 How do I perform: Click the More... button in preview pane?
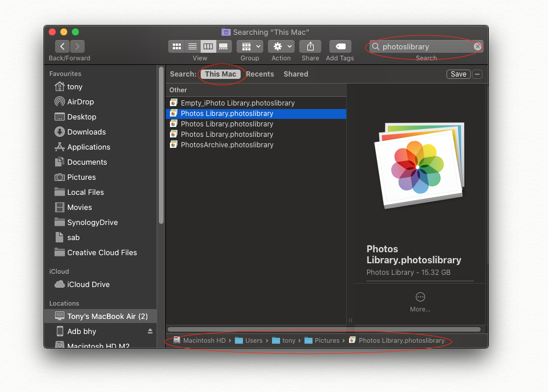coord(420,302)
